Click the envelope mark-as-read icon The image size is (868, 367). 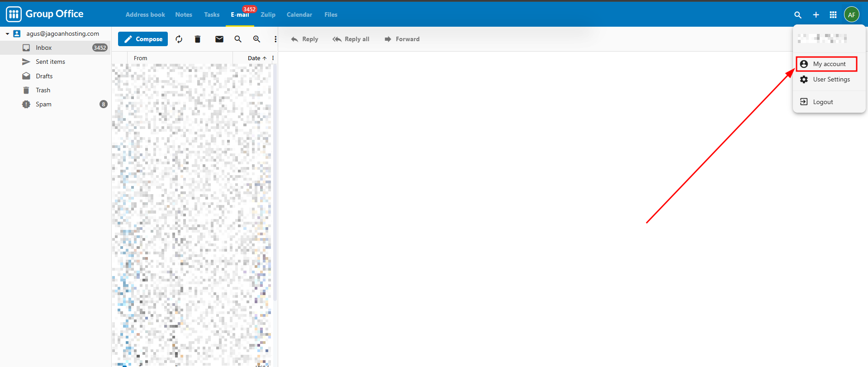pos(219,39)
